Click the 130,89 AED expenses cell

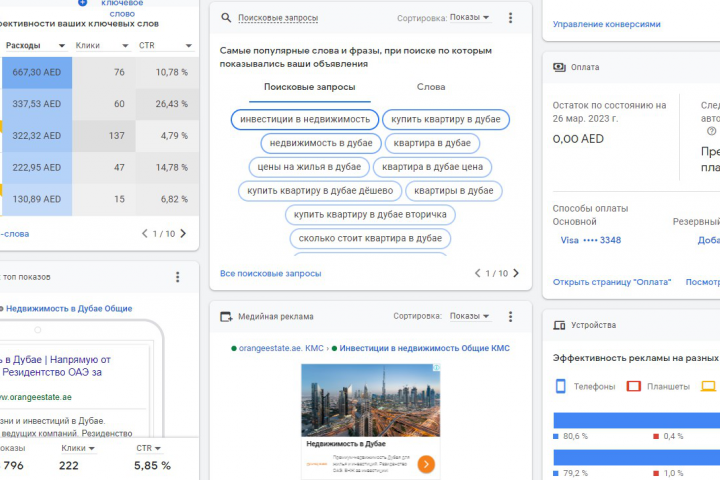(x=37, y=199)
